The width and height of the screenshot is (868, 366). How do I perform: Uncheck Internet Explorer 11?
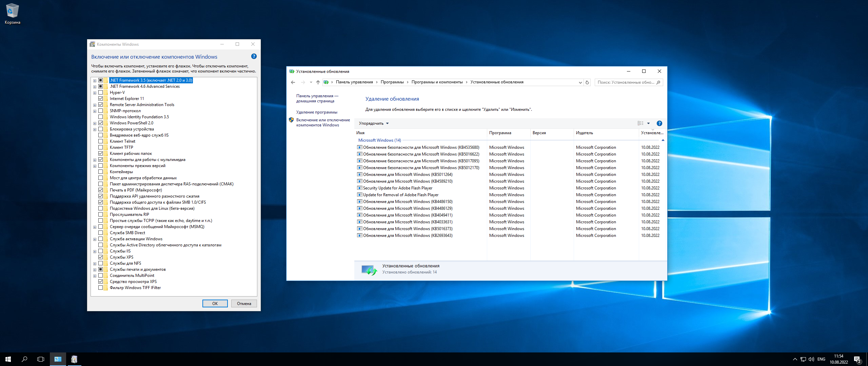(x=101, y=99)
